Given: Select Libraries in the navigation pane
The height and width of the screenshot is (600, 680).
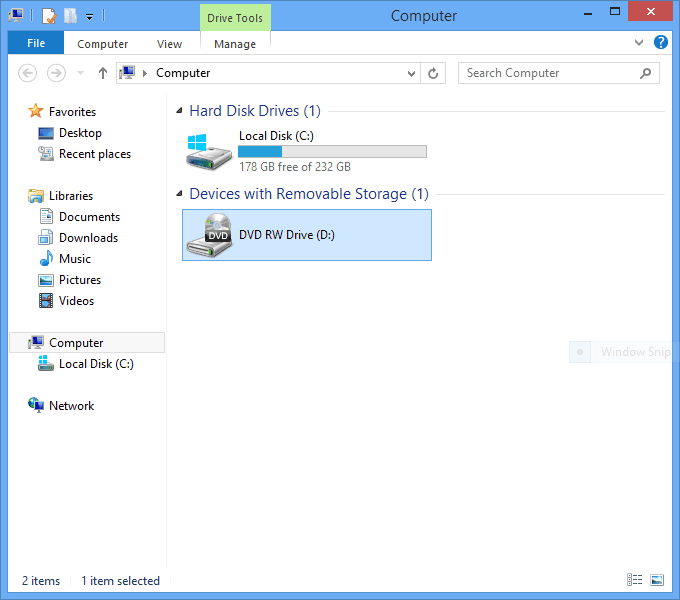Looking at the screenshot, I should [x=71, y=196].
